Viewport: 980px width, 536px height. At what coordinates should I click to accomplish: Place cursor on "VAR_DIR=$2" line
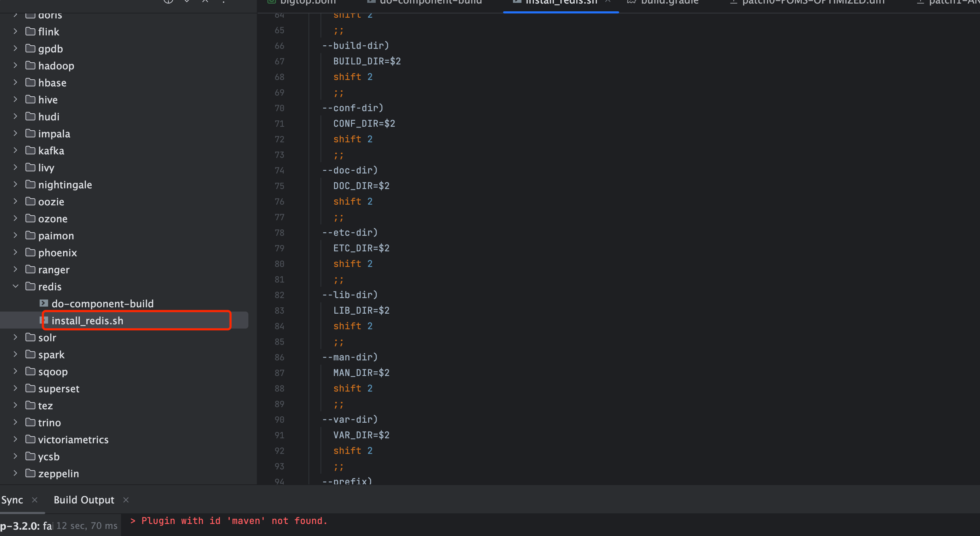(361, 435)
